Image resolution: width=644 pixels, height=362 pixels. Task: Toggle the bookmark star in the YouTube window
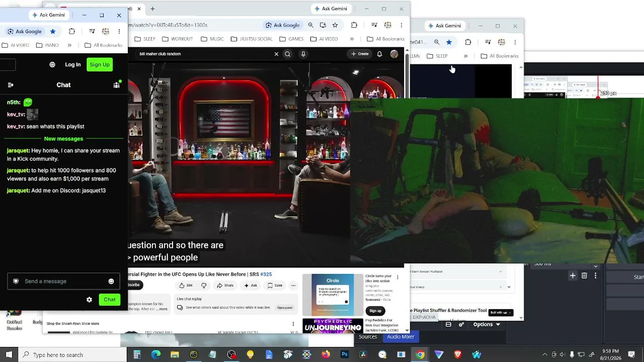point(335,25)
